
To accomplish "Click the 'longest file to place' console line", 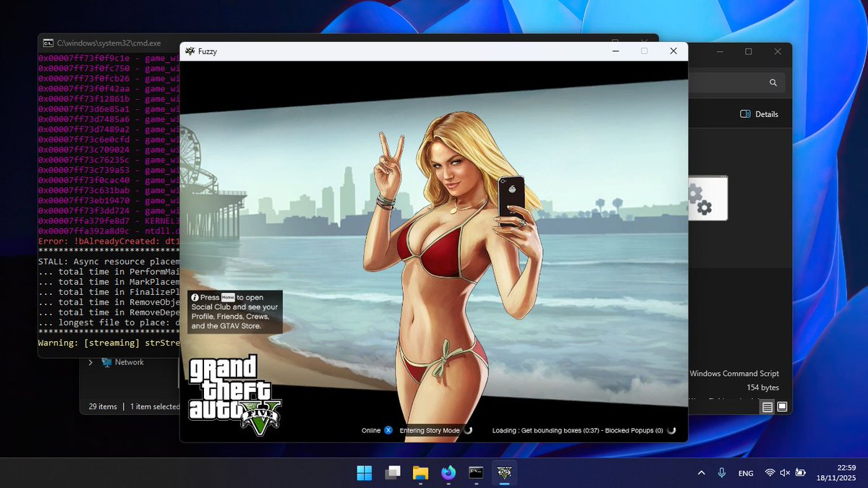I will pyautogui.click(x=109, y=322).
